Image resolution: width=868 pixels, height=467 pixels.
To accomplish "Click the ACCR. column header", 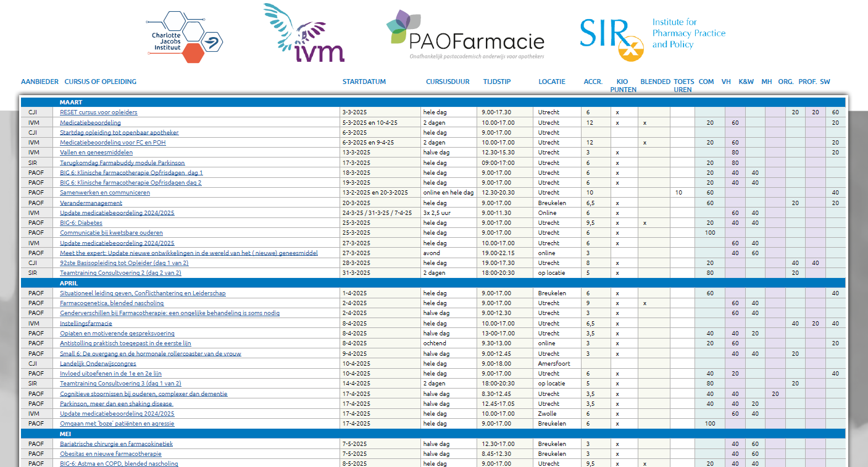I will pyautogui.click(x=593, y=82).
